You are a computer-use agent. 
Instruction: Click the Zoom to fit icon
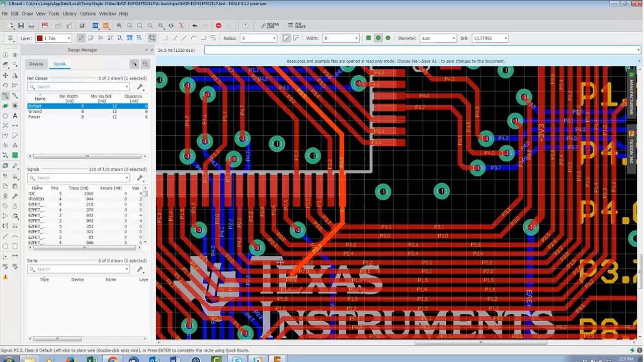coord(119,26)
